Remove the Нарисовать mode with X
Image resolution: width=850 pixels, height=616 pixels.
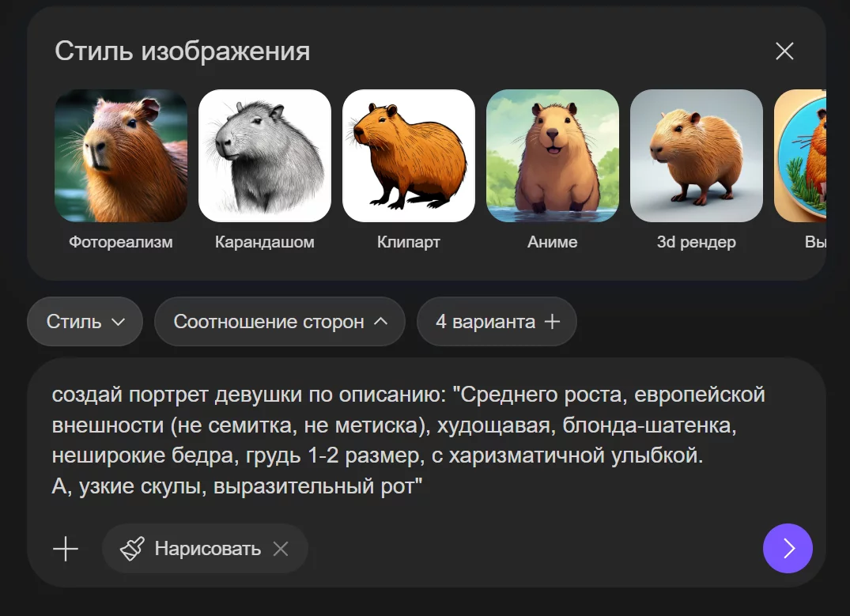[281, 549]
